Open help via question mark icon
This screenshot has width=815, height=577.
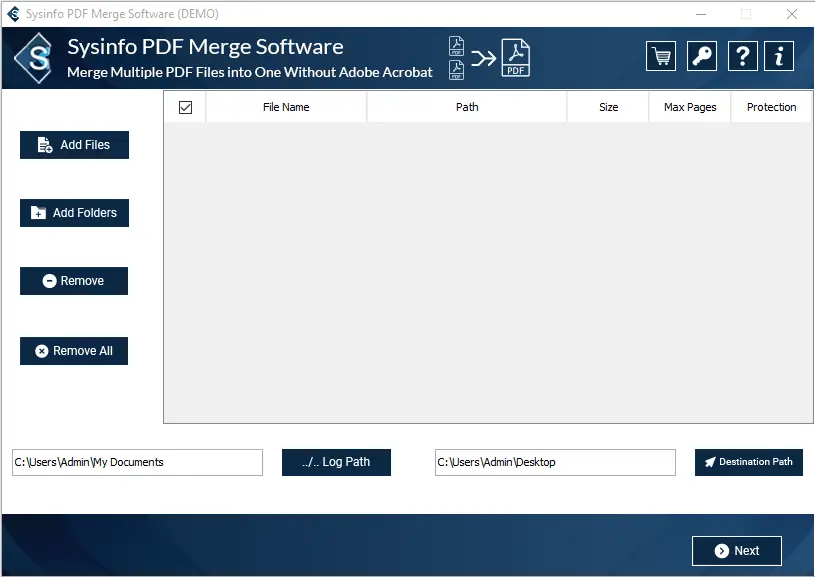[741, 56]
